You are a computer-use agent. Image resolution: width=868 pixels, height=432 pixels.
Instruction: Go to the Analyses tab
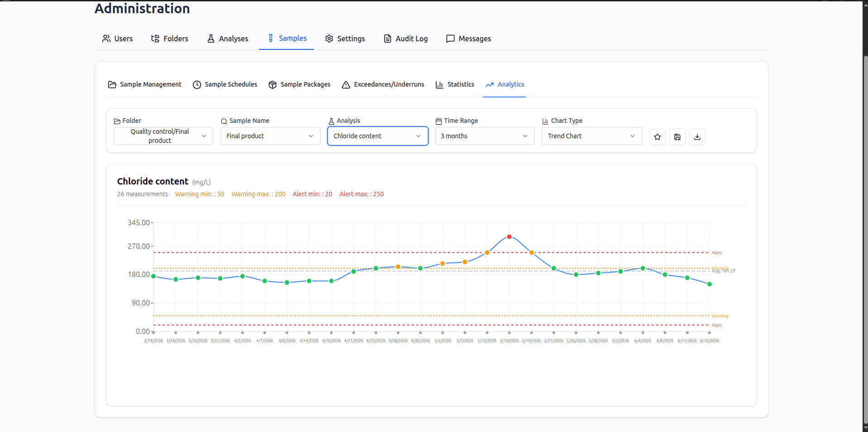(227, 39)
